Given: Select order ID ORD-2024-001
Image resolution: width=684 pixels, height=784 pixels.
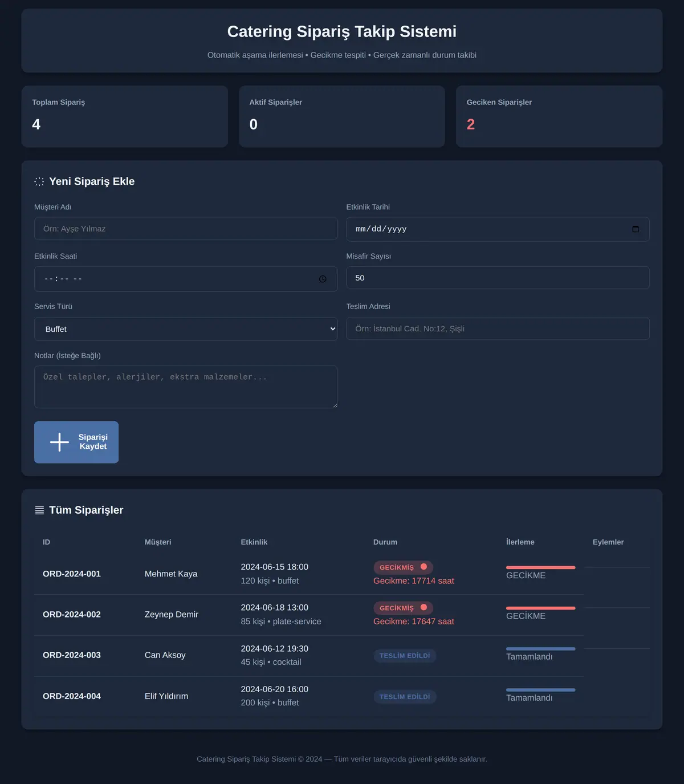Looking at the screenshot, I should pos(72,574).
